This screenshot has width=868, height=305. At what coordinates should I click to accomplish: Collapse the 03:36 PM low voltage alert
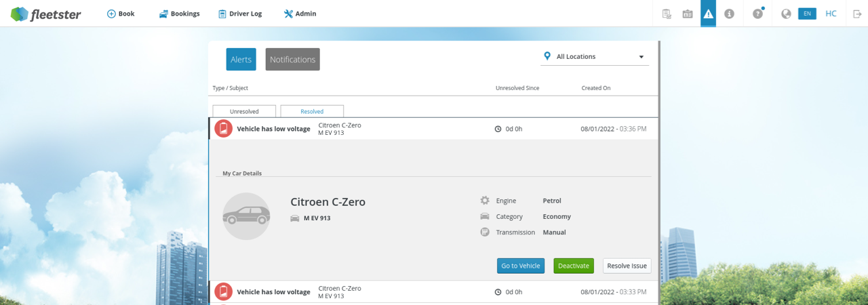pyautogui.click(x=433, y=129)
